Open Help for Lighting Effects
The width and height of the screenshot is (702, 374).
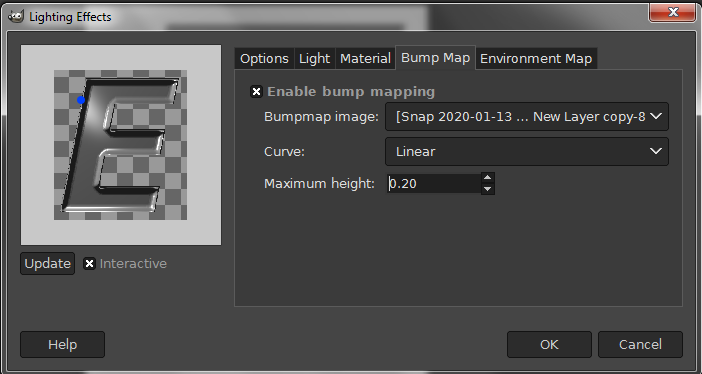tap(63, 344)
